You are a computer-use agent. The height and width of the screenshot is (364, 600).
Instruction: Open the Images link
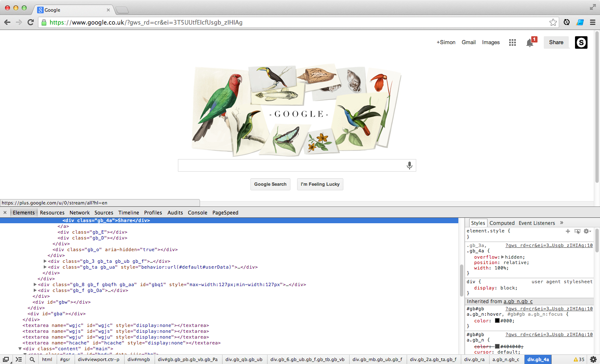(491, 42)
